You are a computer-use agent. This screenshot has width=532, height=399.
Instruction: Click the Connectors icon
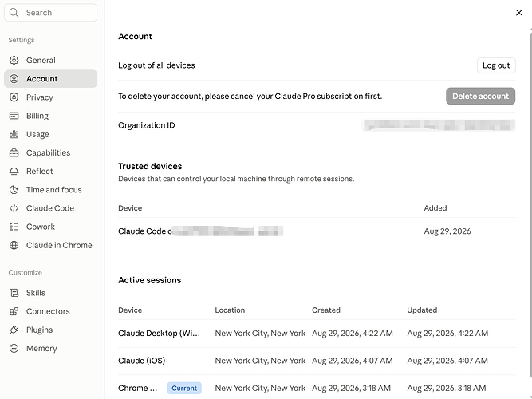coord(14,311)
